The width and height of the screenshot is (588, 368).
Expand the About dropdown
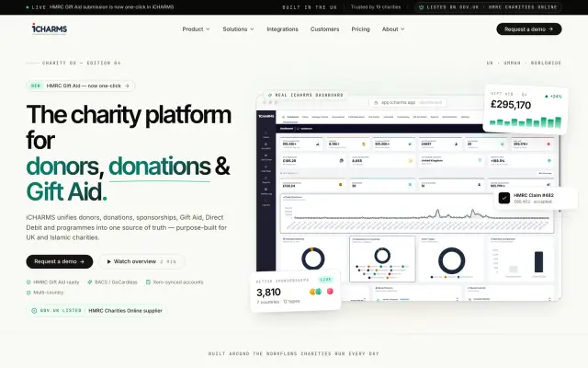tap(393, 29)
